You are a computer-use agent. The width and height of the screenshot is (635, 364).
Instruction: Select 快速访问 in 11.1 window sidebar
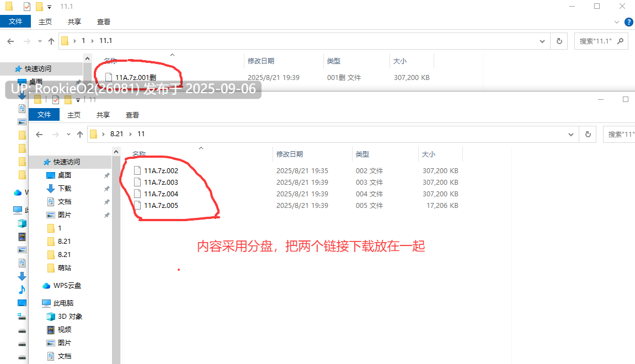pos(38,69)
